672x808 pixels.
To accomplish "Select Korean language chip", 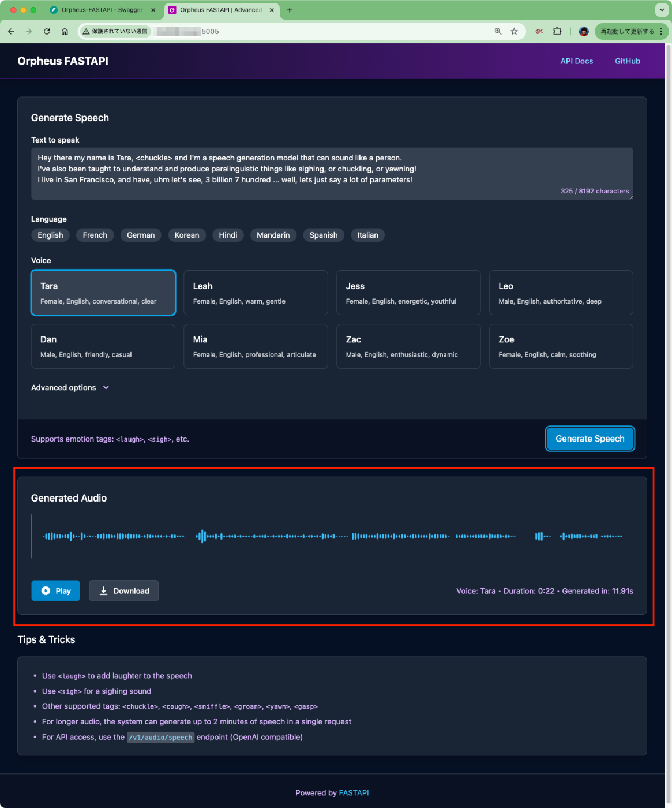I will pyautogui.click(x=187, y=235).
